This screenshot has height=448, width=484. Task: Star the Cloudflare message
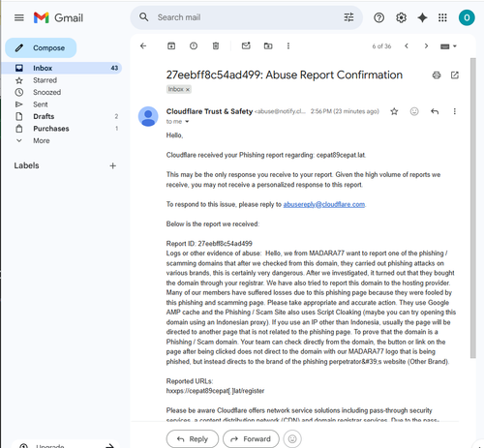pyautogui.click(x=394, y=111)
